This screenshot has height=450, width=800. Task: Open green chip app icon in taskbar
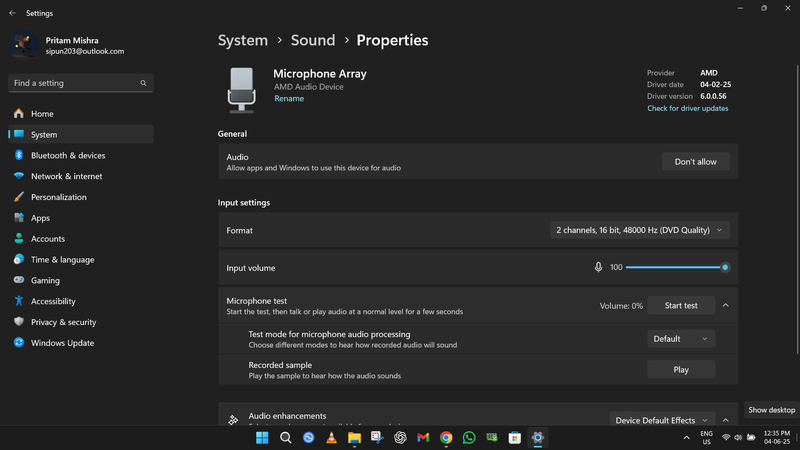[492, 438]
